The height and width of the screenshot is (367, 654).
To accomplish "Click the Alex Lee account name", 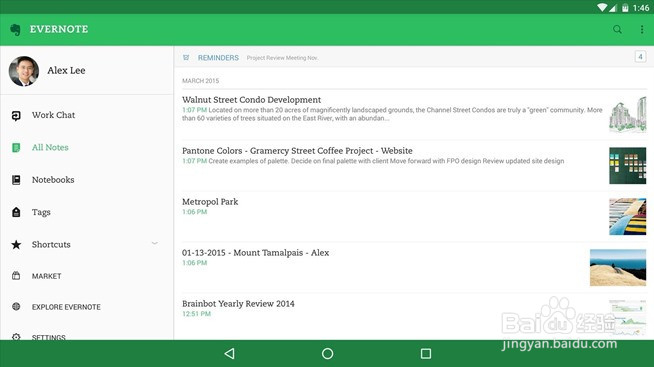I will (66, 70).
